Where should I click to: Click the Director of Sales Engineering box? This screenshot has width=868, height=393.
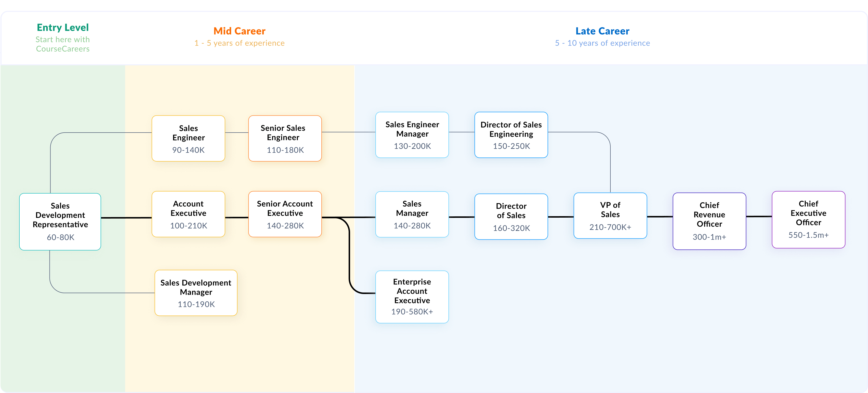point(511,135)
